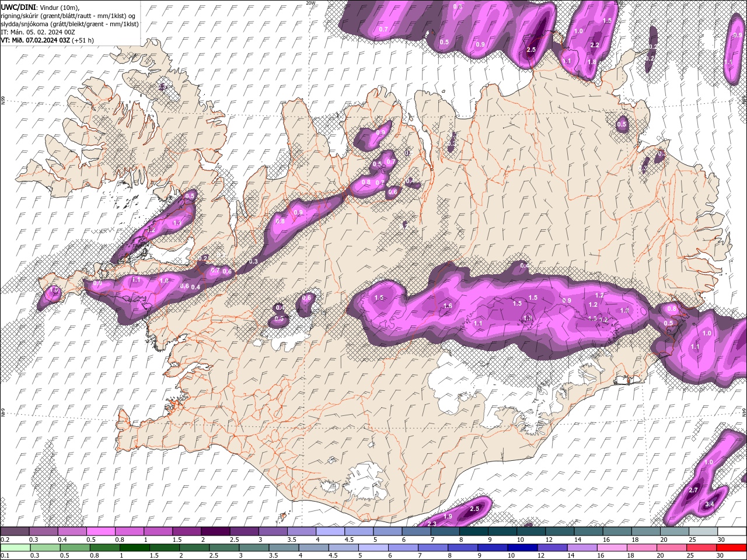Select the red-pink 25 swatch in lower legend row
This screenshot has width=747, height=560.
click(701, 548)
